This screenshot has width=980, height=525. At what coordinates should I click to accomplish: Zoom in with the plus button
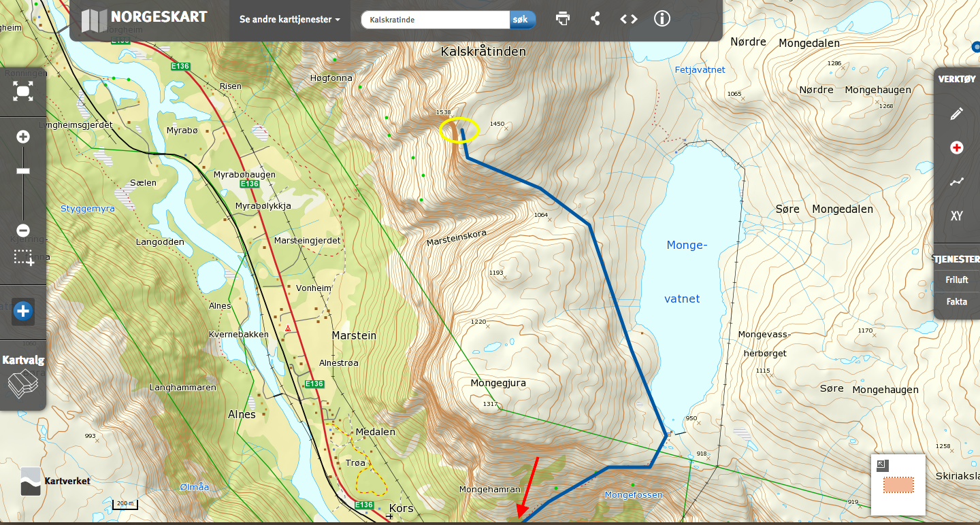(x=23, y=137)
